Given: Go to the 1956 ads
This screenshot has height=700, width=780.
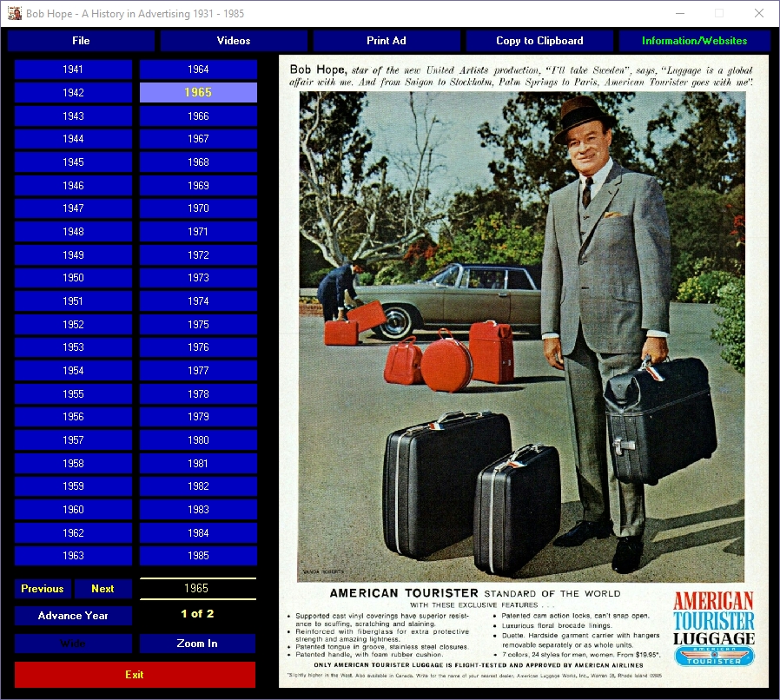Looking at the screenshot, I should (x=73, y=417).
